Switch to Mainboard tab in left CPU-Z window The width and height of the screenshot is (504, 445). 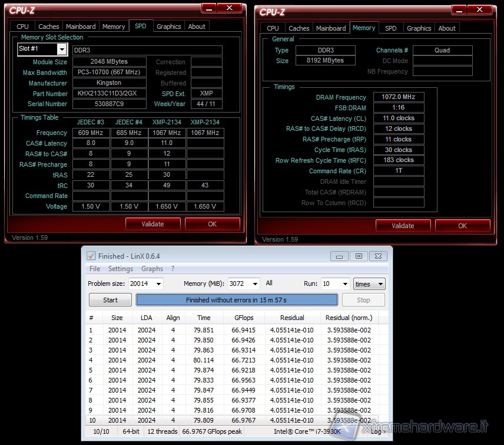pos(81,27)
